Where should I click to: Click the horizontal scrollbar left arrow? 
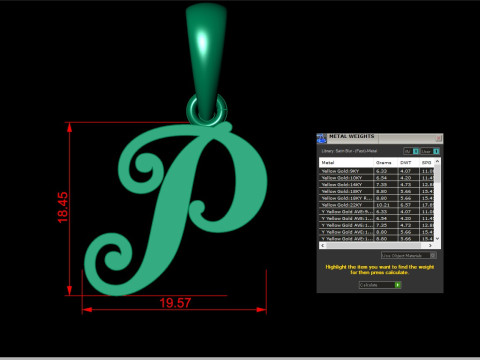(322, 245)
